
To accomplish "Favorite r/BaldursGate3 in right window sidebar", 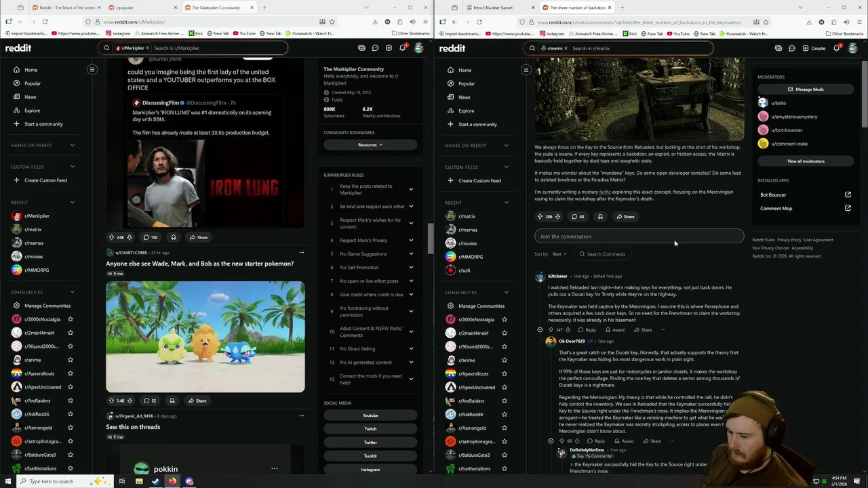I will pyautogui.click(x=505, y=455).
